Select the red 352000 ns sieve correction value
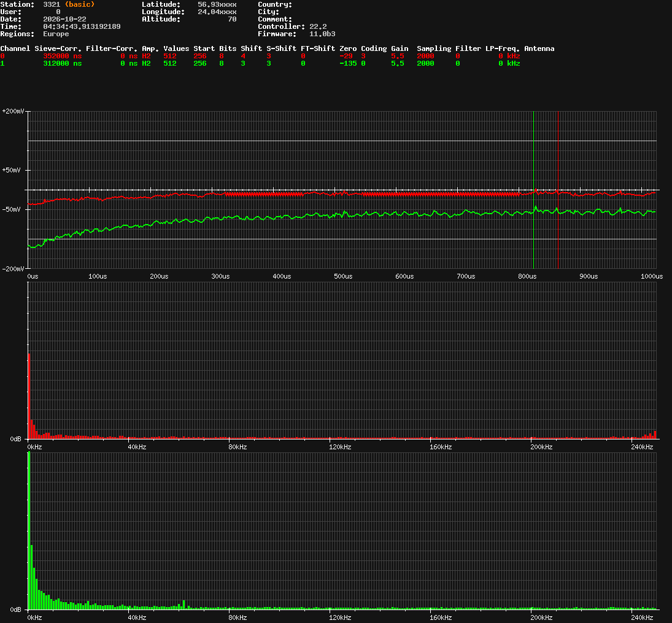 (62, 56)
